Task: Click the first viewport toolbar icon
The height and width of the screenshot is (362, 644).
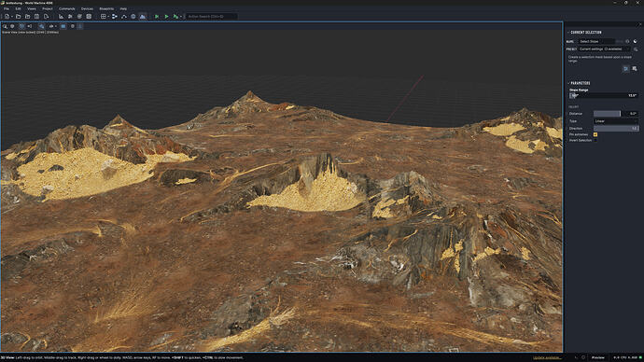Action: point(5,26)
